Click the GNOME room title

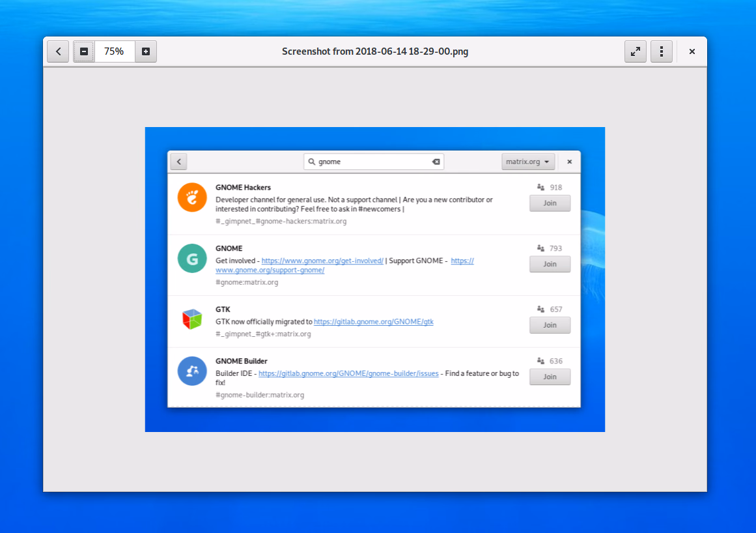[229, 248]
